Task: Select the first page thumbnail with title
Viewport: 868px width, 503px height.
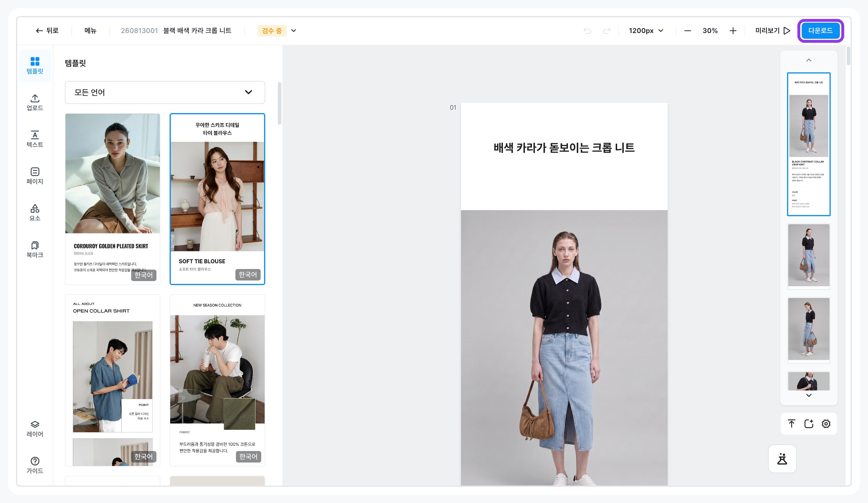Action: pyautogui.click(x=809, y=144)
